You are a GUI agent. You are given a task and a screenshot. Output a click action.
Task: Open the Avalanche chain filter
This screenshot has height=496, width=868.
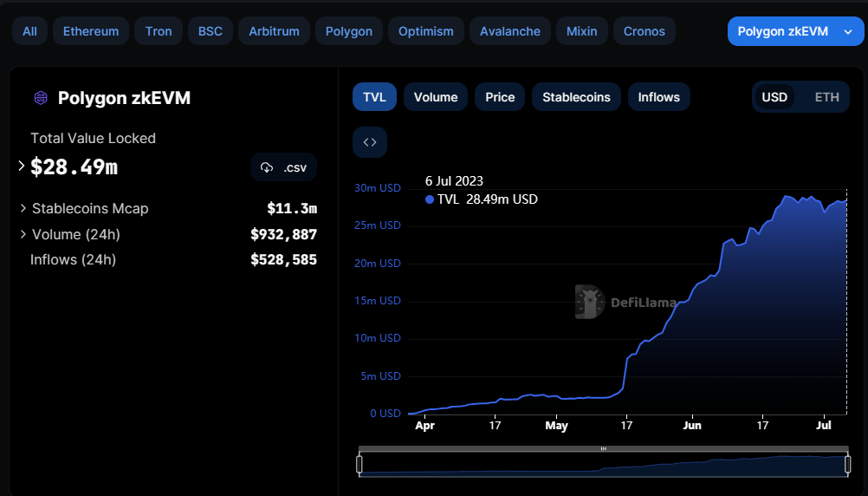pyautogui.click(x=510, y=31)
